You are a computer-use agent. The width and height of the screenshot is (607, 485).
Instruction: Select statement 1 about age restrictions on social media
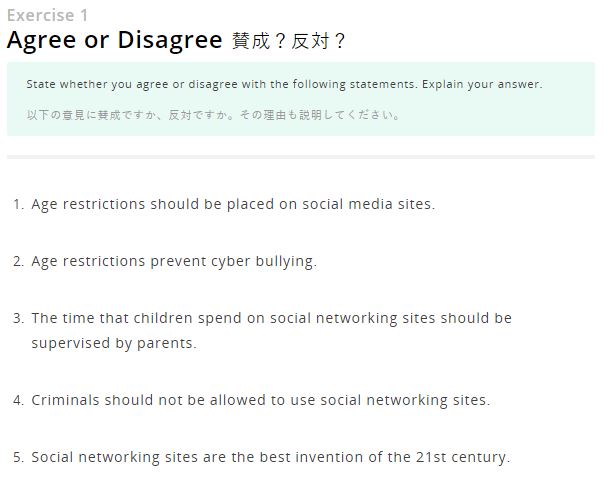pos(233,204)
